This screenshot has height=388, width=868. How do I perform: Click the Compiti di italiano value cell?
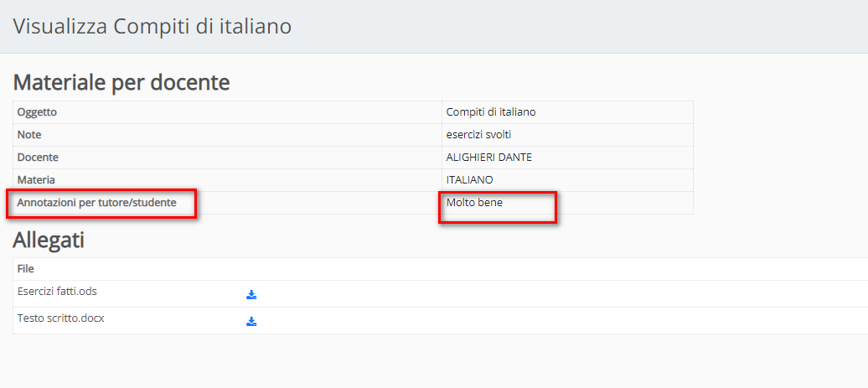click(x=567, y=112)
